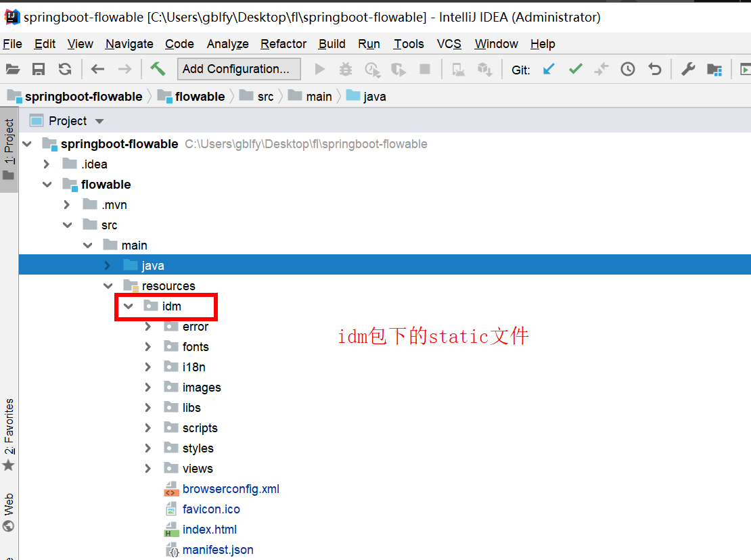Select index.html file
Screen dimensions: 751x560
[x=209, y=530]
